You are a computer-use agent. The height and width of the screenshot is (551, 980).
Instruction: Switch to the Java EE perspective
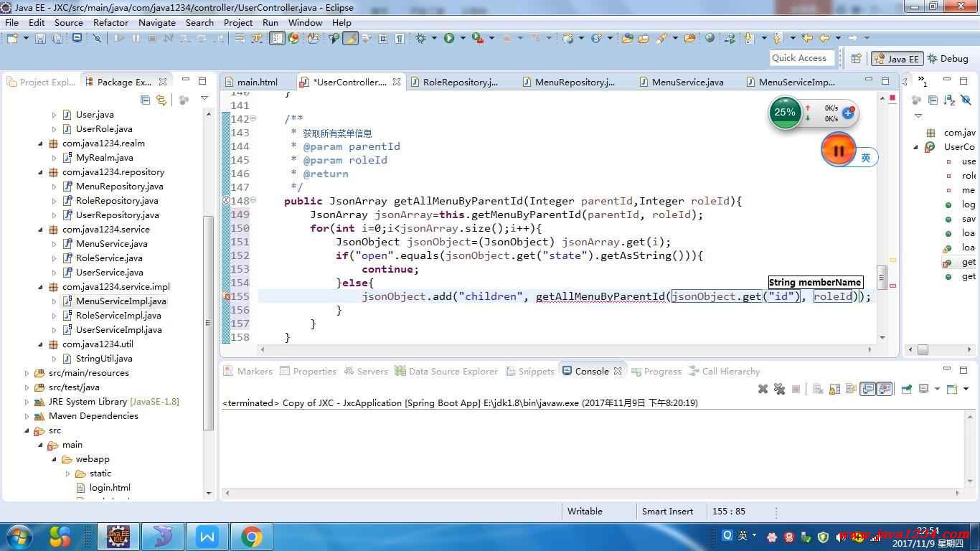tap(897, 59)
